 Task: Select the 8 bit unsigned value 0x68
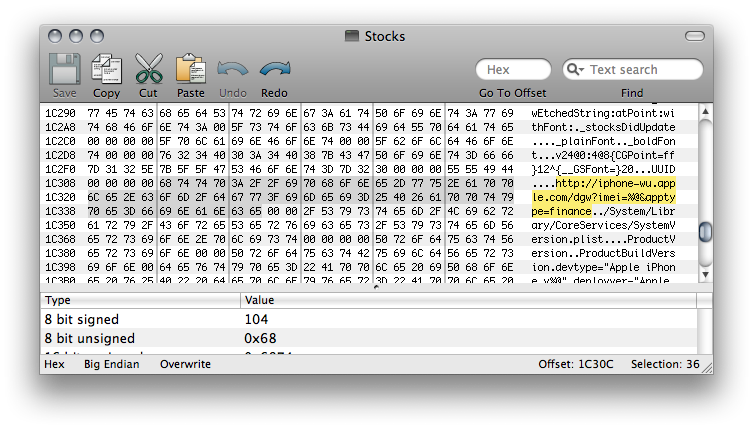tap(262, 338)
